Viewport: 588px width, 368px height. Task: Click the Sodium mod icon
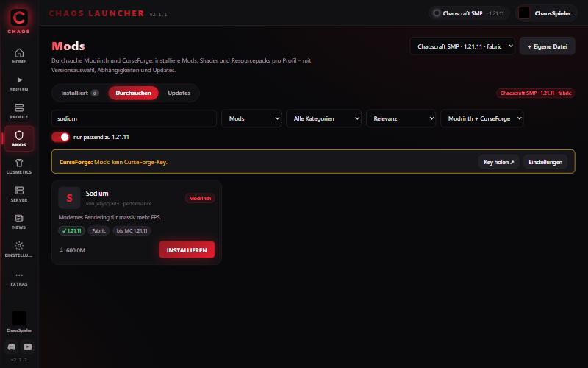(x=69, y=198)
